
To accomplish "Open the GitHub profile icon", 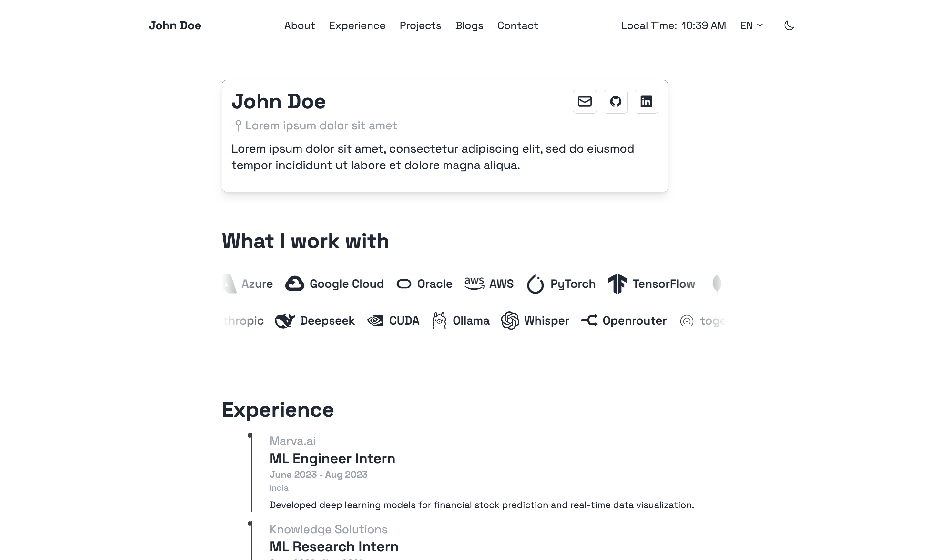I will click(x=615, y=102).
